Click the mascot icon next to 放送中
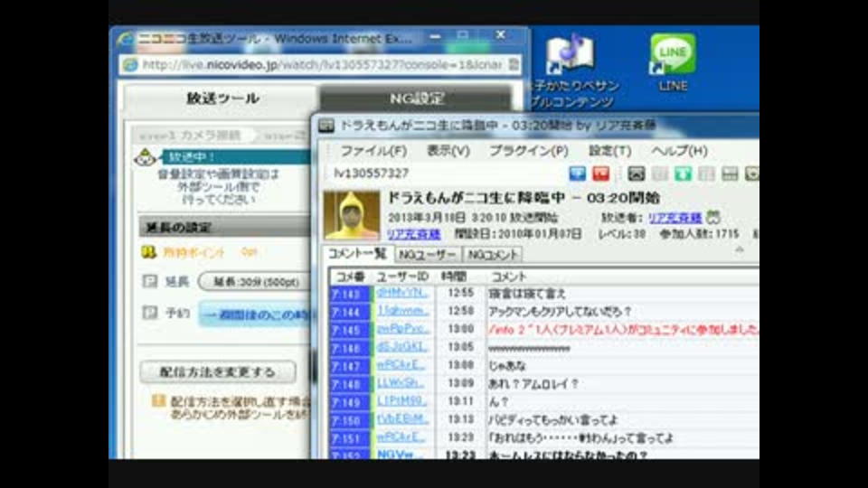Viewport: 868px width, 488px height. pos(145,157)
